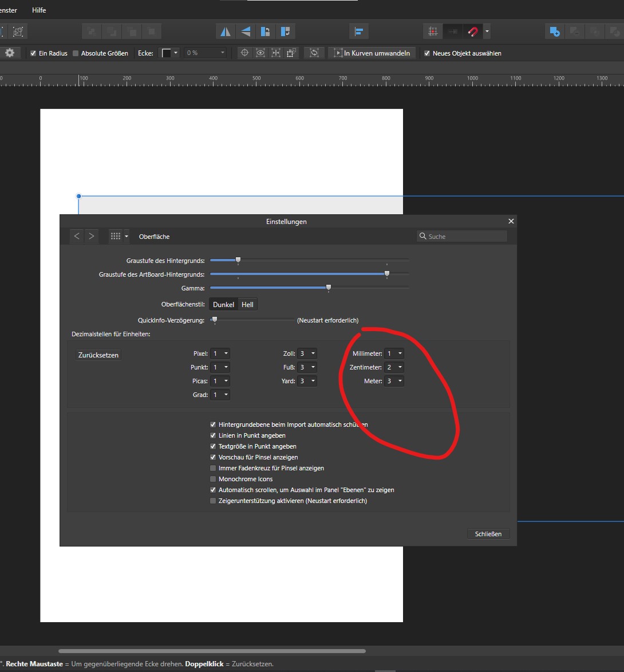Uncheck Vorschau für Pinsel anzeigen
This screenshot has width=624, height=672.
click(213, 457)
